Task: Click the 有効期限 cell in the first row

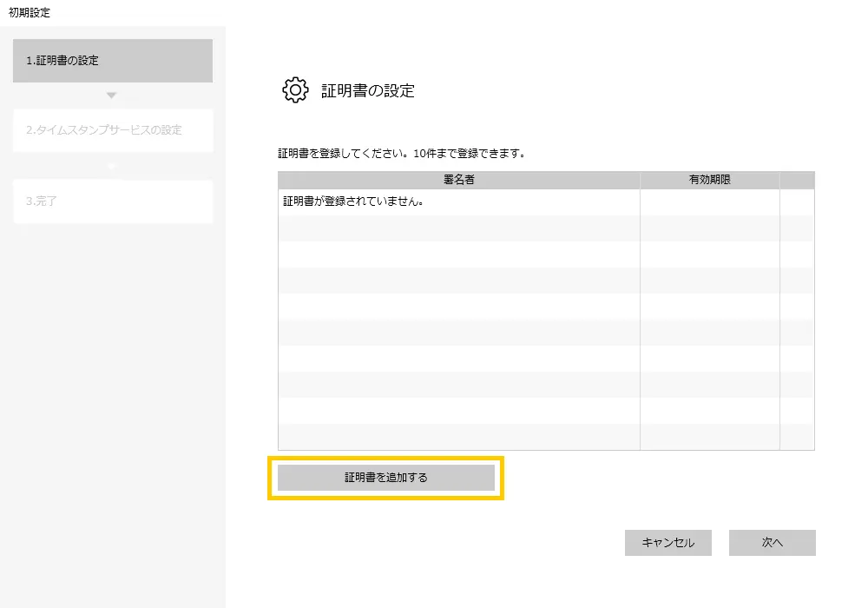Action: 709,202
